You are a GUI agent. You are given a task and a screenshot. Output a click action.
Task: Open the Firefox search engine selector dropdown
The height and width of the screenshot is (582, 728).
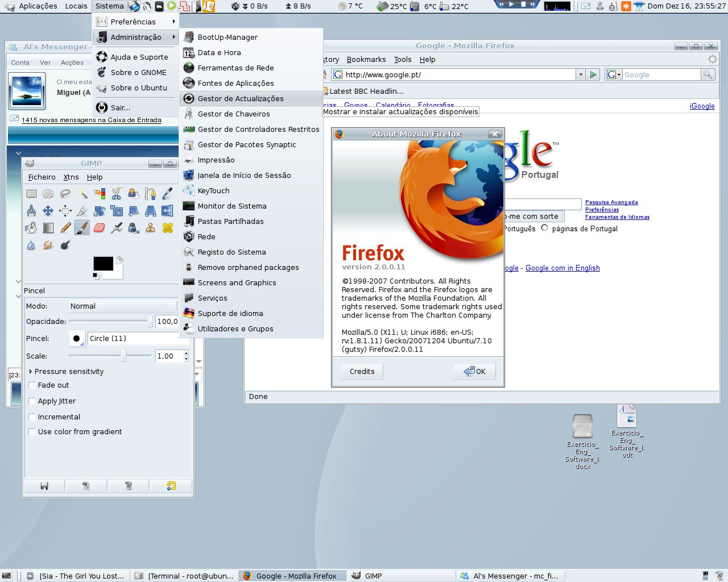(614, 74)
